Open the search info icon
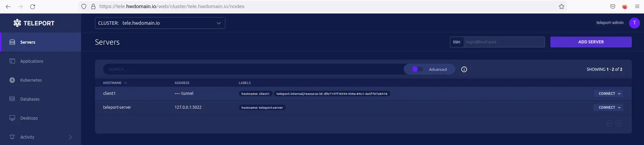This screenshot has height=145, width=644. pos(464,69)
